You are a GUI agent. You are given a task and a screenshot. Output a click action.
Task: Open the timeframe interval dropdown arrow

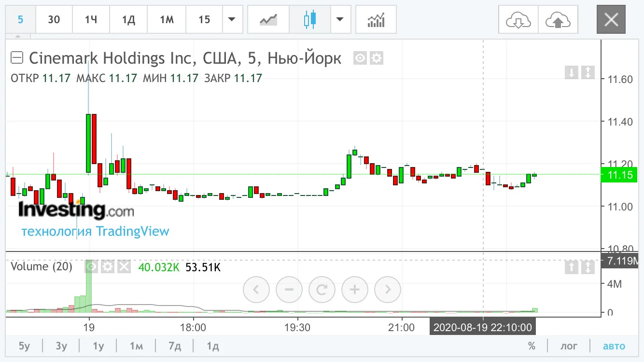tap(232, 20)
